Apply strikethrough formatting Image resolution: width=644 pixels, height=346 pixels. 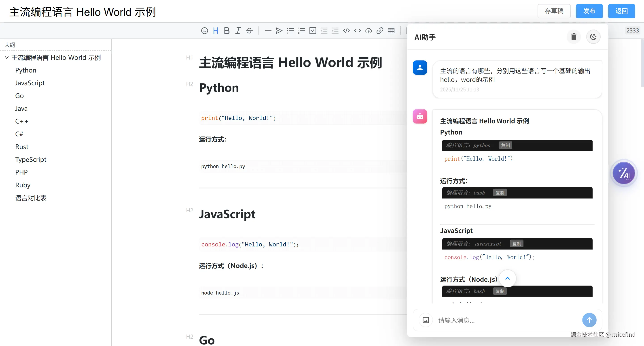(249, 31)
